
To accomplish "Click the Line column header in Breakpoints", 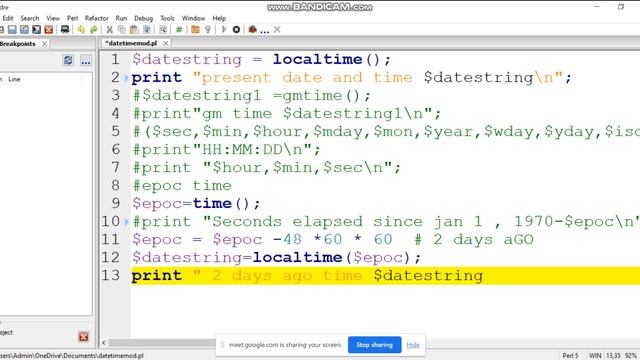I will point(14,79).
